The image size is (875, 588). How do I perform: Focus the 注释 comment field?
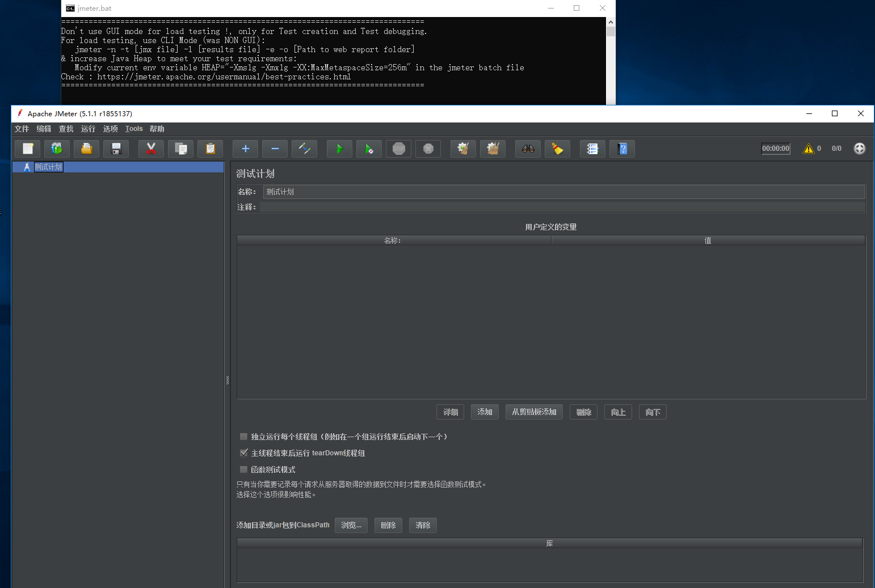click(563, 207)
